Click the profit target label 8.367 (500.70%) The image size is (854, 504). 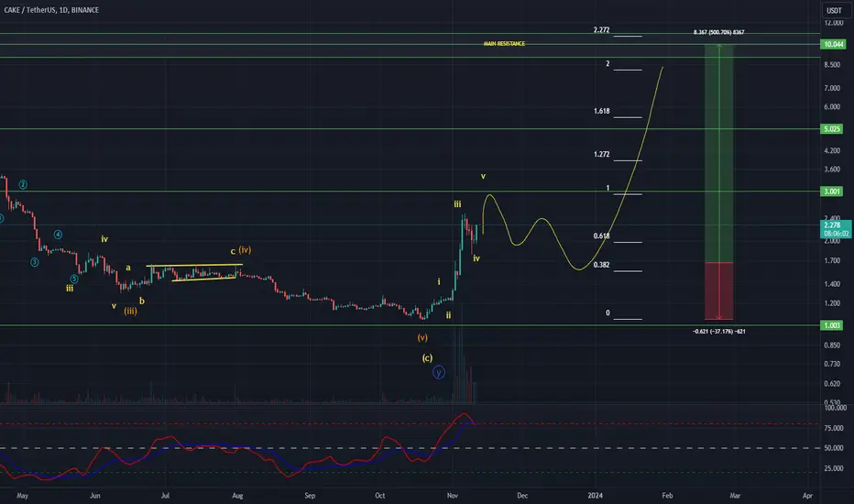click(719, 32)
